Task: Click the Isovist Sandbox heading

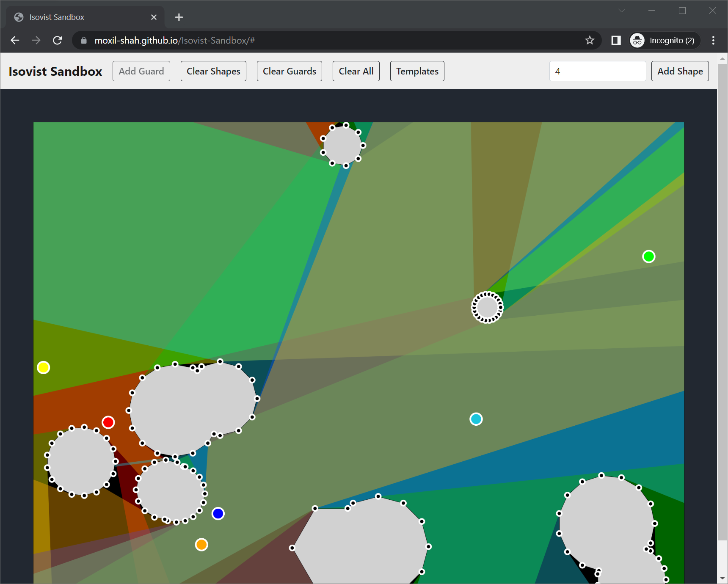Action: pos(55,71)
